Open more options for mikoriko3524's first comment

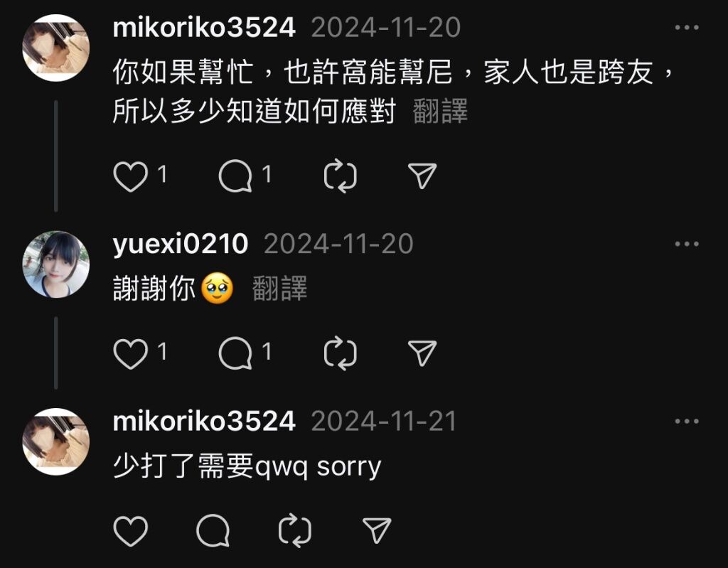[x=687, y=28]
